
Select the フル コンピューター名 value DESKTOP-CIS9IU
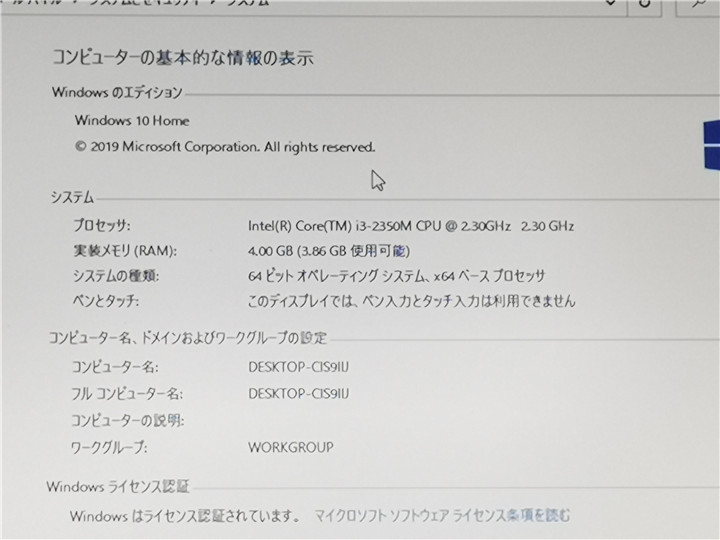pos(298,394)
